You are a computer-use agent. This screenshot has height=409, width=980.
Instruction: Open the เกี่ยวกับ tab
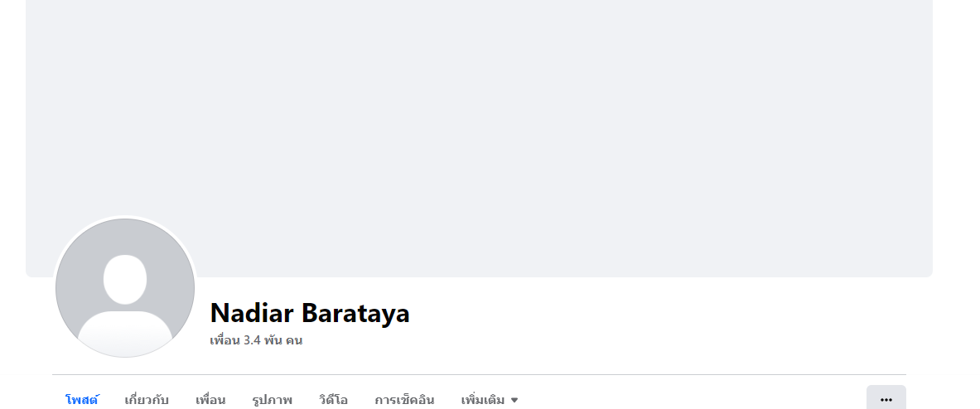[x=147, y=400]
